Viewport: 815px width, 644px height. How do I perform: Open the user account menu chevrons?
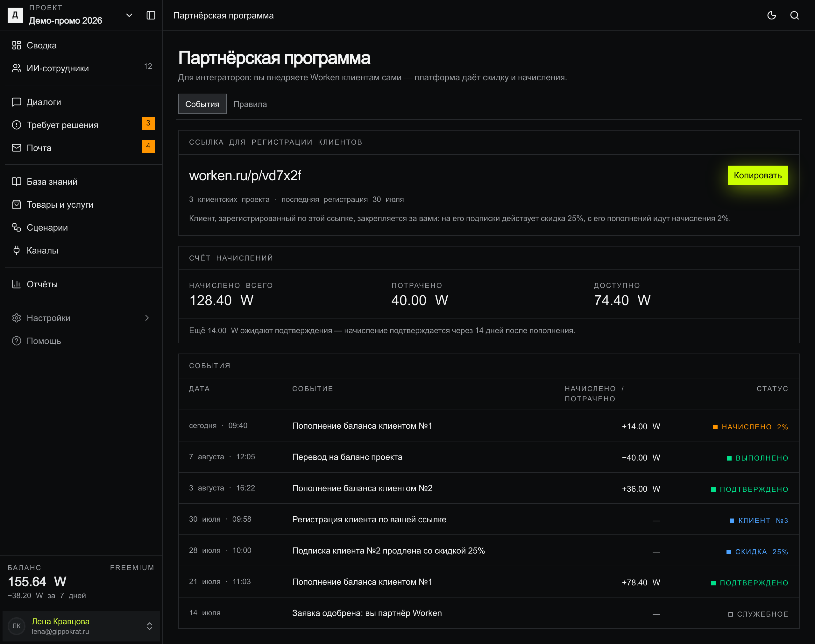(x=150, y=626)
